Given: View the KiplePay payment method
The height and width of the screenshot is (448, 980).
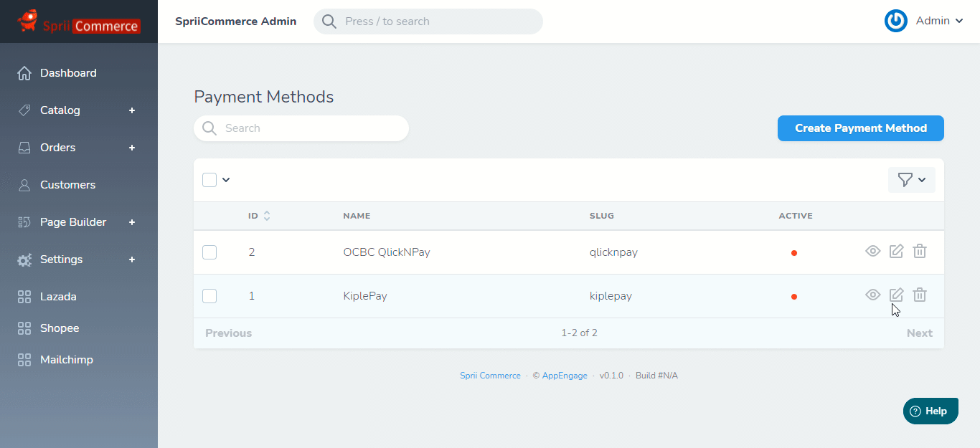Looking at the screenshot, I should (x=872, y=295).
